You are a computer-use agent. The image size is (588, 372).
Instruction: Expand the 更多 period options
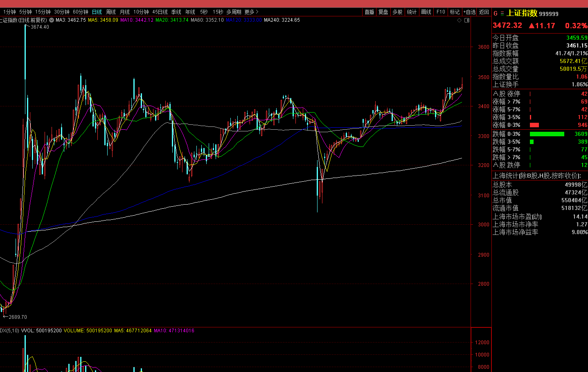[x=251, y=12]
